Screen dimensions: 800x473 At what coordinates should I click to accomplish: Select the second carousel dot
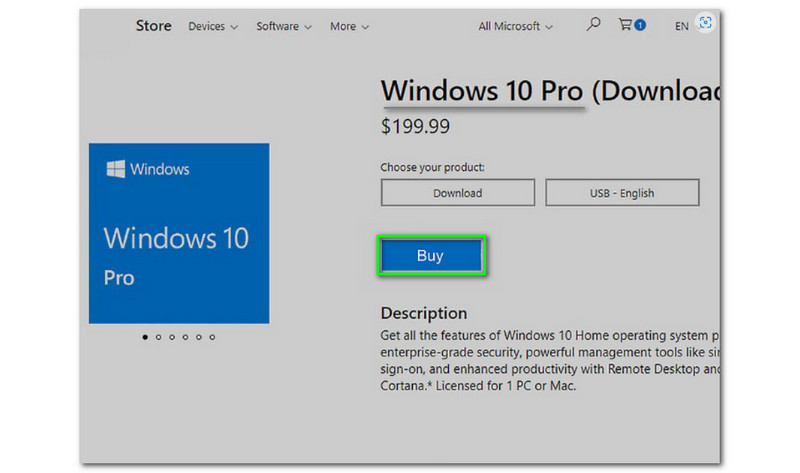158,337
